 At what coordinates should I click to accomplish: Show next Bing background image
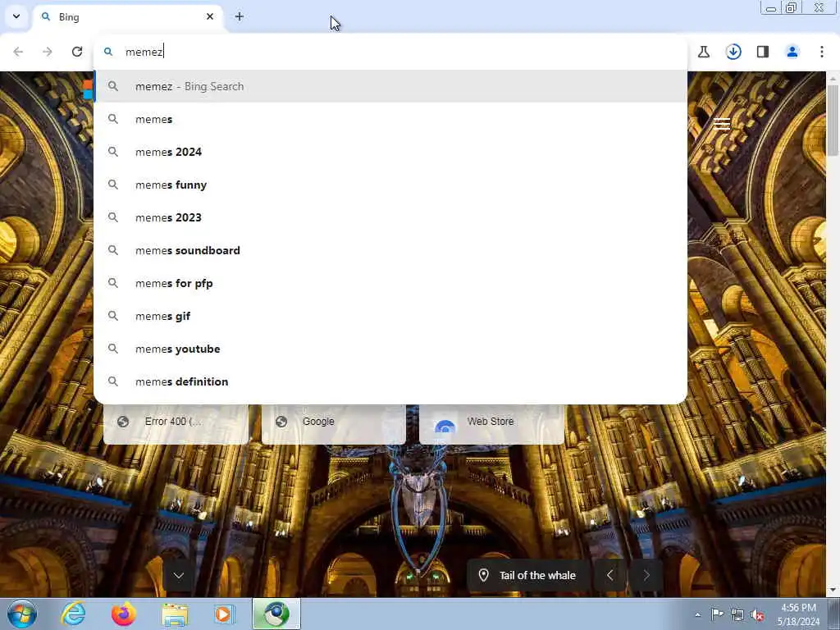tap(646, 575)
